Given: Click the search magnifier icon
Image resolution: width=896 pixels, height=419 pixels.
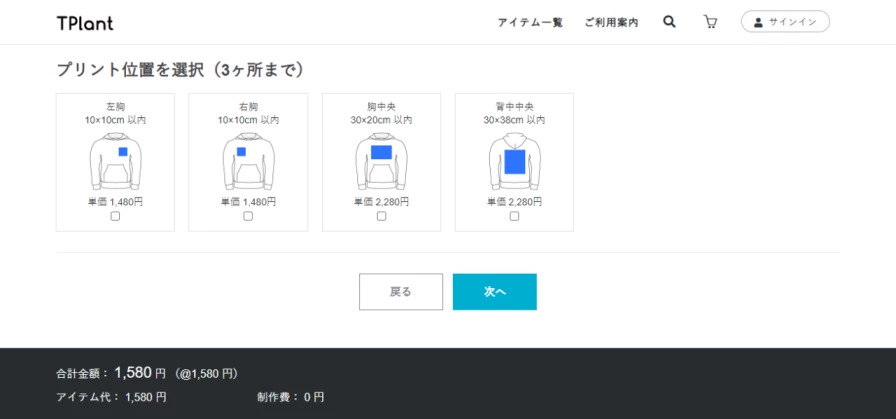Looking at the screenshot, I should pos(669,22).
